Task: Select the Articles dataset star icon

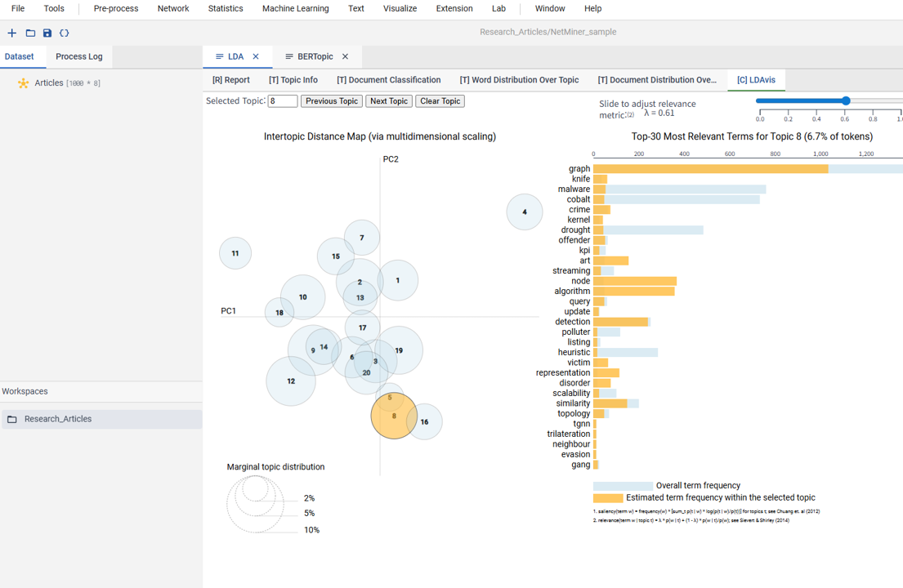Action: (x=23, y=82)
